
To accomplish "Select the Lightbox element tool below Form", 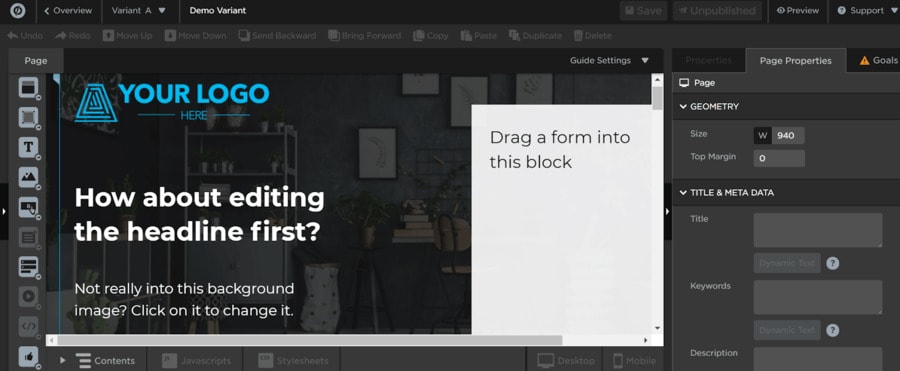I will pyautogui.click(x=28, y=266).
